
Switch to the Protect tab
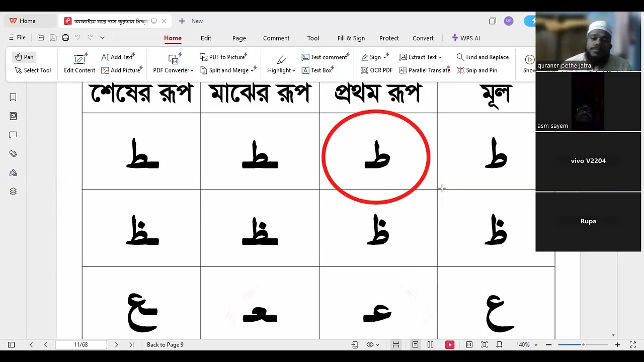pos(389,38)
